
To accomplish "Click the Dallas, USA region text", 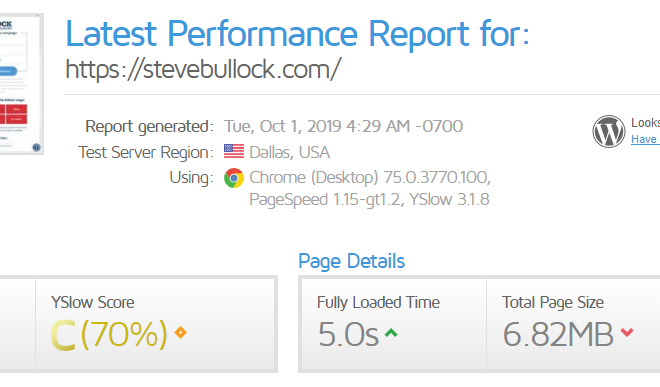I will (x=290, y=152).
